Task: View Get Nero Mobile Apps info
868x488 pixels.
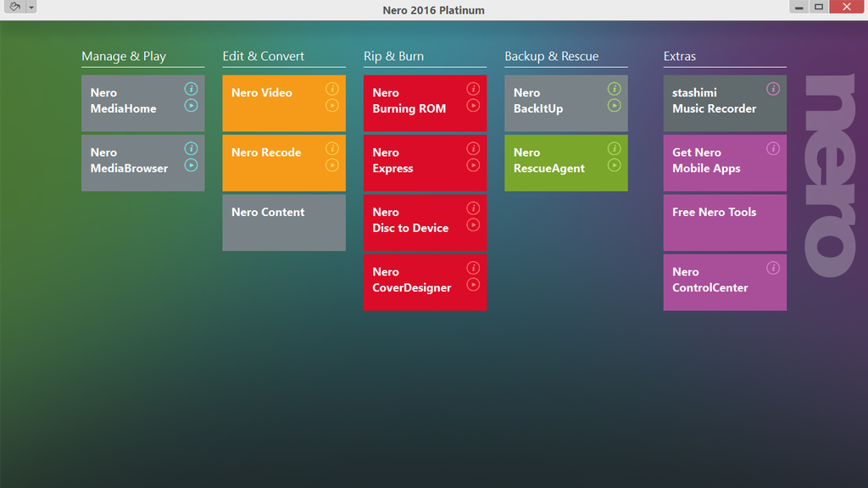Action: tap(773, 148)
